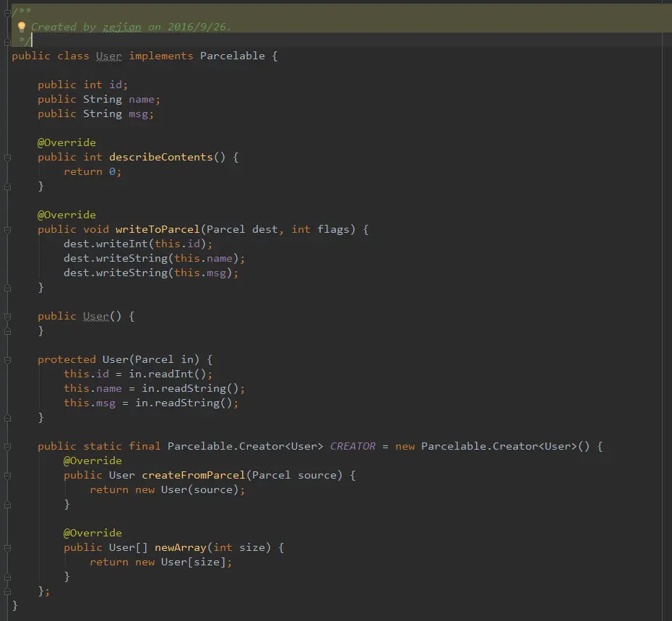Click the class name User in the class declaration
Screen dimensions: 672x621
pos(109,56)
